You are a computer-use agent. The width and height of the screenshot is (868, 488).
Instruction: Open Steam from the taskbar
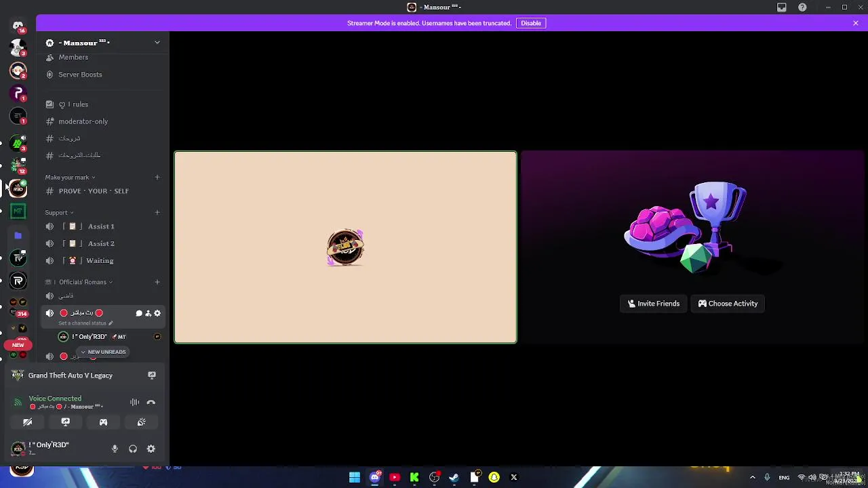coord(454,477)
